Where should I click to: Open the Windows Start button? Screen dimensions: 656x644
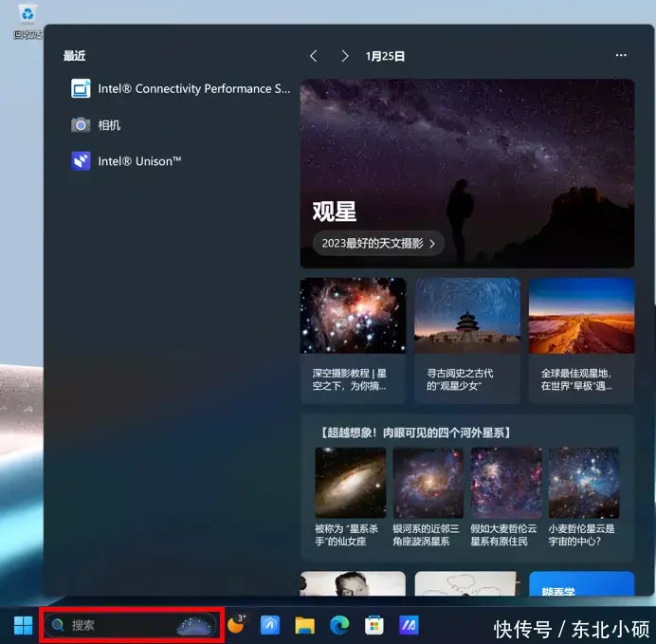(23, 625)
